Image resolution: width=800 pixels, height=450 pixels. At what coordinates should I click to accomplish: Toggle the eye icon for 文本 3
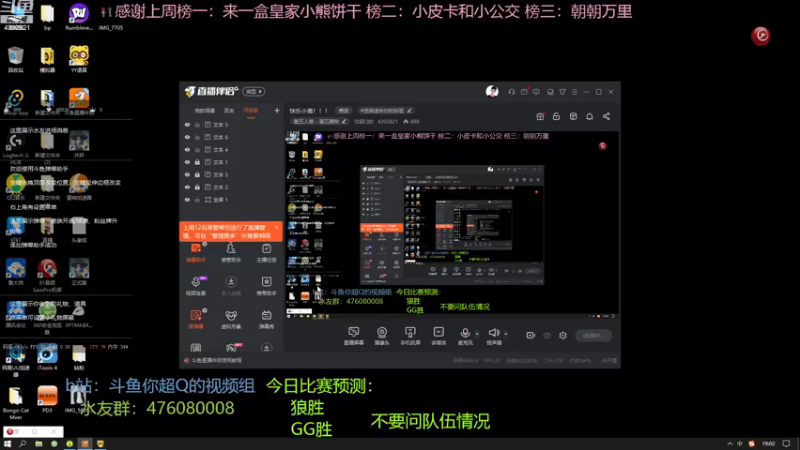[x=187, y=174]
